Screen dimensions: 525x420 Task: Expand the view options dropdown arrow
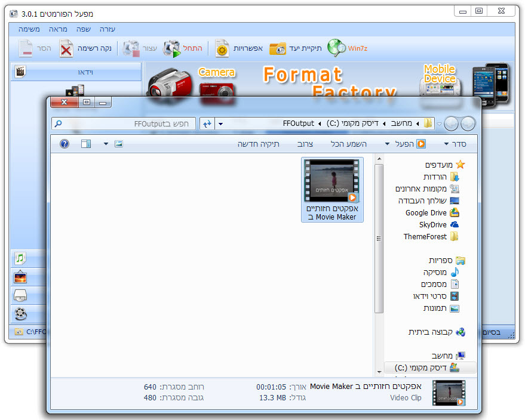pos(106,144)
